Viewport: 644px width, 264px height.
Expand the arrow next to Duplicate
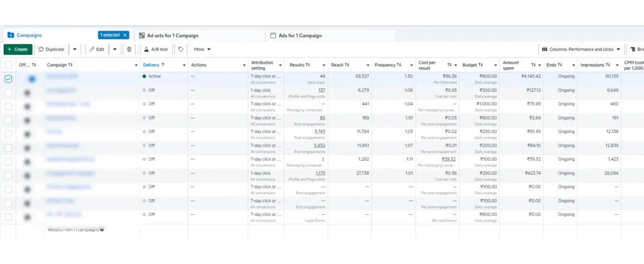point(75,49)
